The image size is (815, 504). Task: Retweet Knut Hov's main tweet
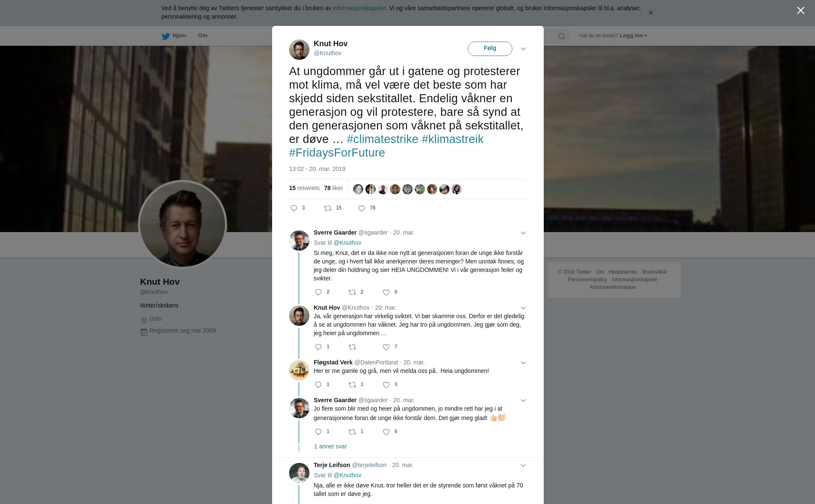tap(328, 208)
